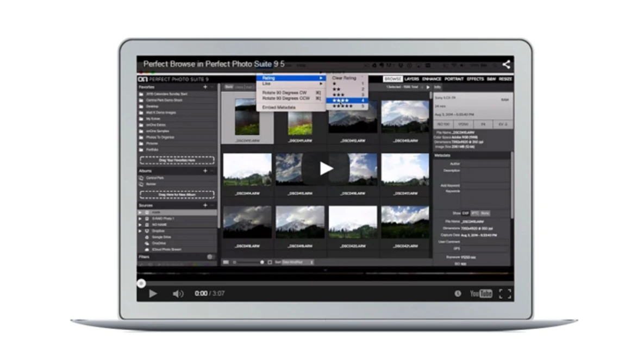The height and width of the screenshot is (364, 644).
Task: Select the Central Park album
Action: [x=155, y=178]
